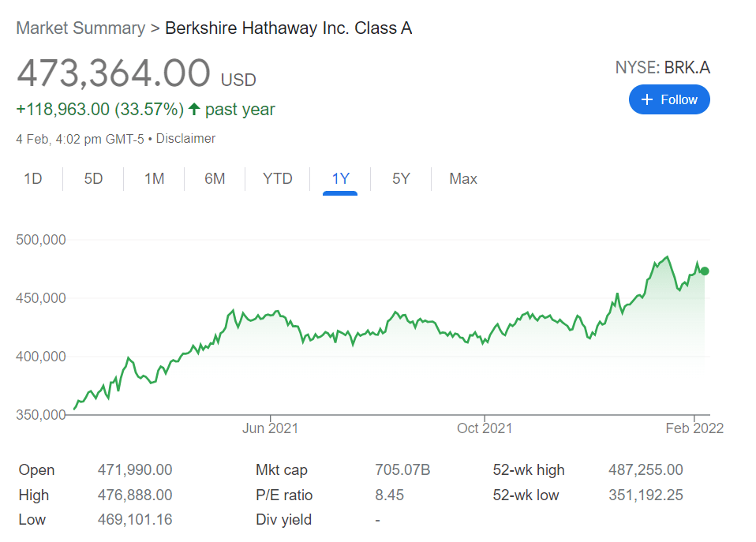Switch to the 5D time range
Image resolution: width=756 pixels, height=542 pixels.
(93, 179)
